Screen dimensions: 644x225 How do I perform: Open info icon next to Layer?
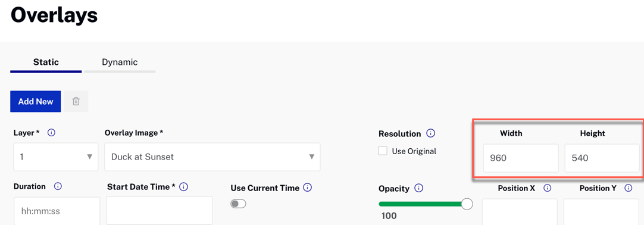click(51, 133)
